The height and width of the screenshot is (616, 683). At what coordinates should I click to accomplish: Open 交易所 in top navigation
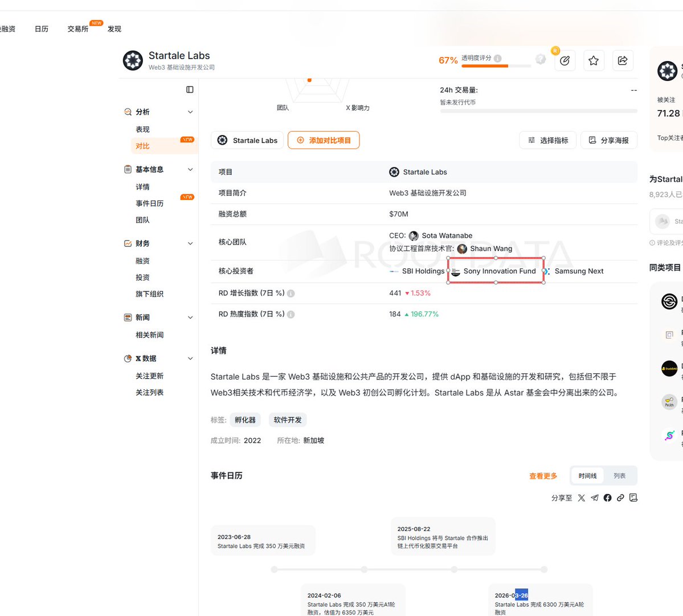coord(77,28)
